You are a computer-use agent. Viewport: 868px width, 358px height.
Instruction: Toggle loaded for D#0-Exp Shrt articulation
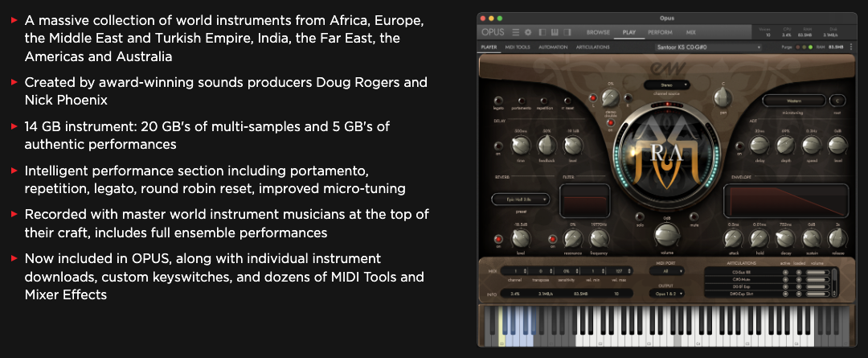click(798, 294)
